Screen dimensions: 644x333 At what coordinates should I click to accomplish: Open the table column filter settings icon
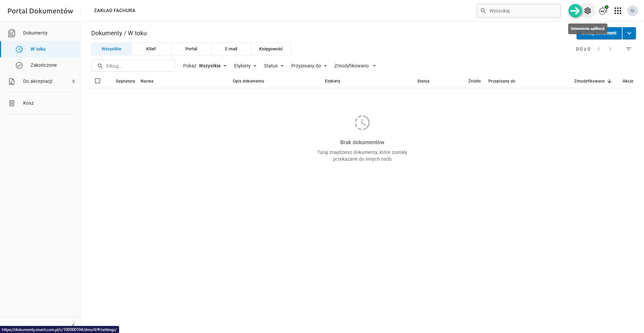[x=628, y=49]
